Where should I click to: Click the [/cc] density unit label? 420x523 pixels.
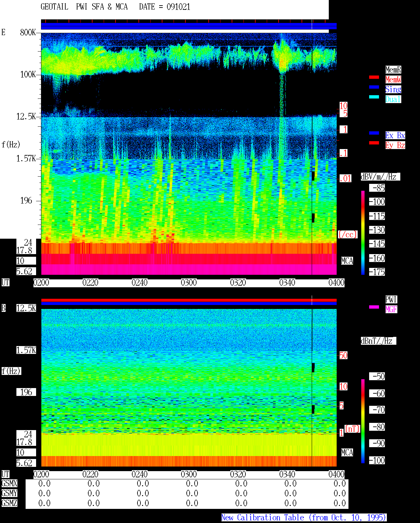[x=347, y=234]
